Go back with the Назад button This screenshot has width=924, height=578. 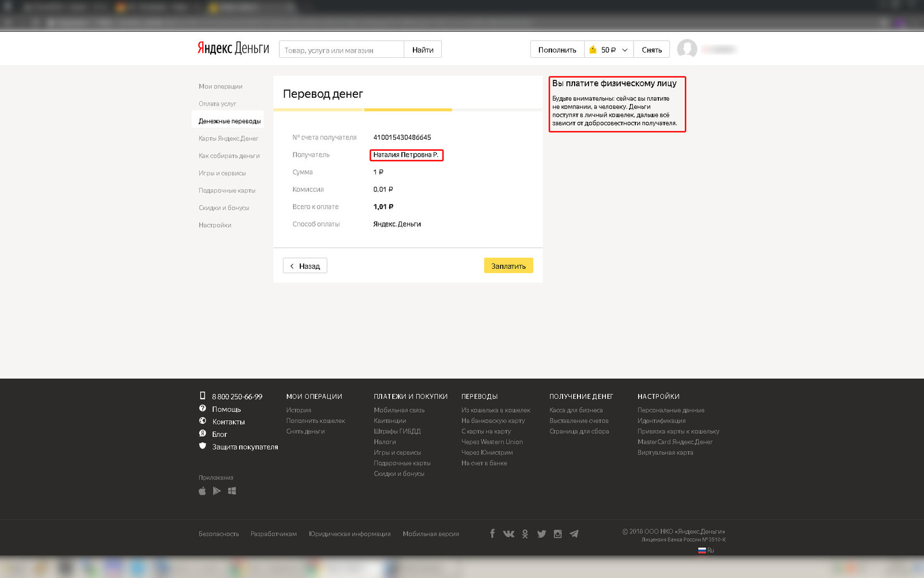(305, 266)
